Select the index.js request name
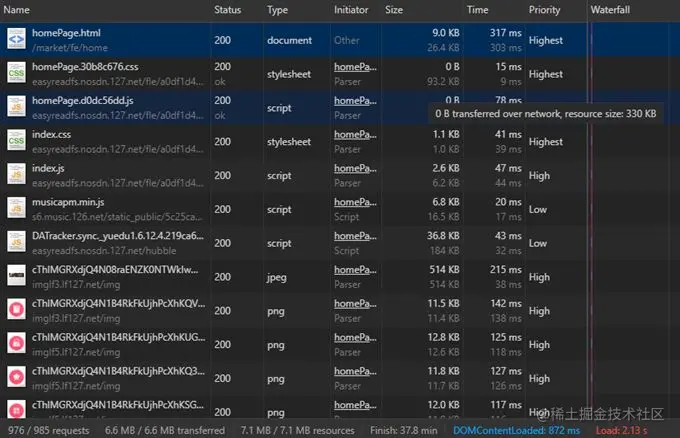The height and width of the screenshot is (438, 680). pos(48,168)
